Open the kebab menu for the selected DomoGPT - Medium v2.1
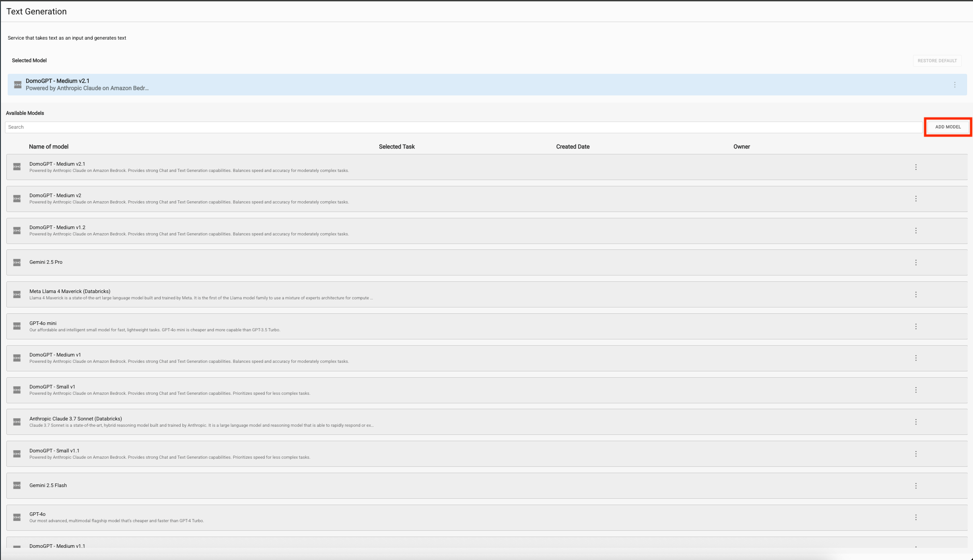The image size is (973, 560). (955, 85)
